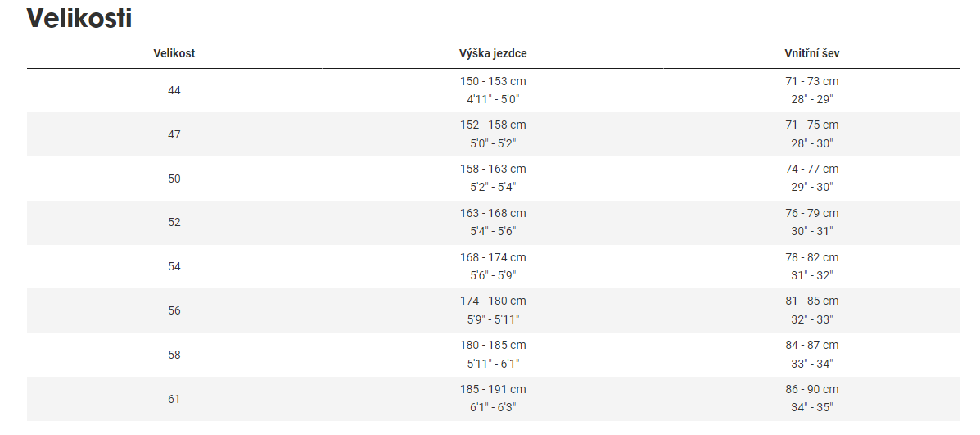The height and width of the screenshot is (435, 980).
Task: Click the Vnitřní šev column header
Action: [x=811, y=53]
